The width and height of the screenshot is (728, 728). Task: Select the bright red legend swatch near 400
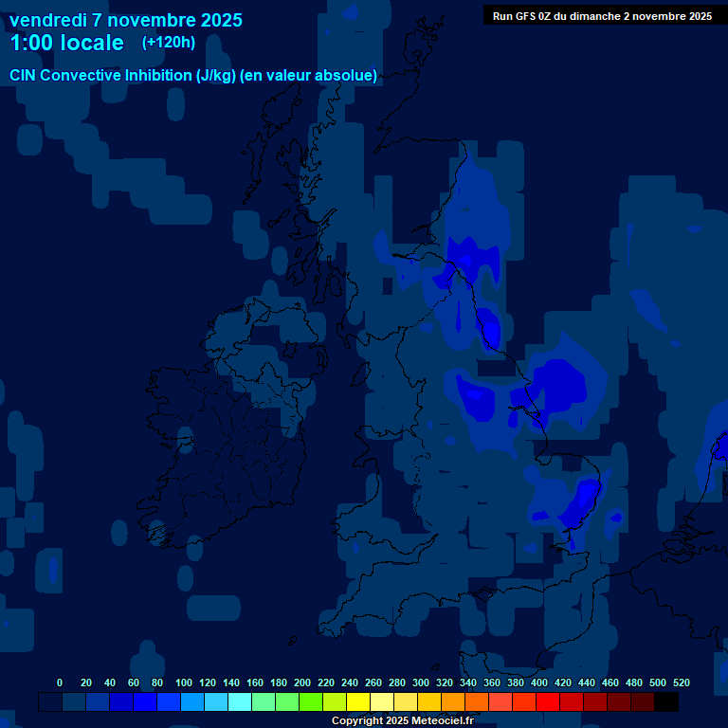pyautogui.click(x=548, y=702)
